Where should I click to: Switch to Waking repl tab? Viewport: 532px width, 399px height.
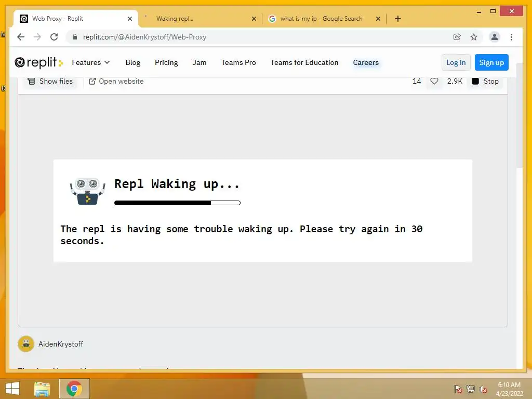[200, 19]
